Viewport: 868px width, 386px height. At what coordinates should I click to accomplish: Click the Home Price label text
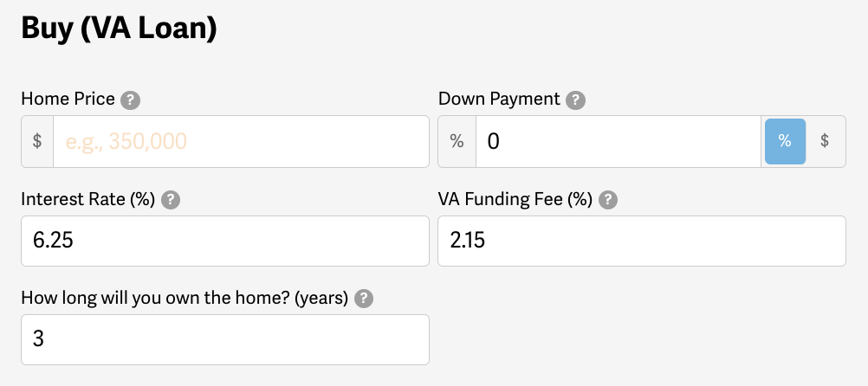(x=68, y=100)
